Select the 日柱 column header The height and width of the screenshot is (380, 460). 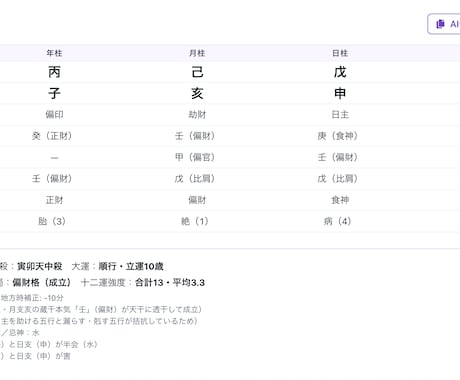pos(340,53)
